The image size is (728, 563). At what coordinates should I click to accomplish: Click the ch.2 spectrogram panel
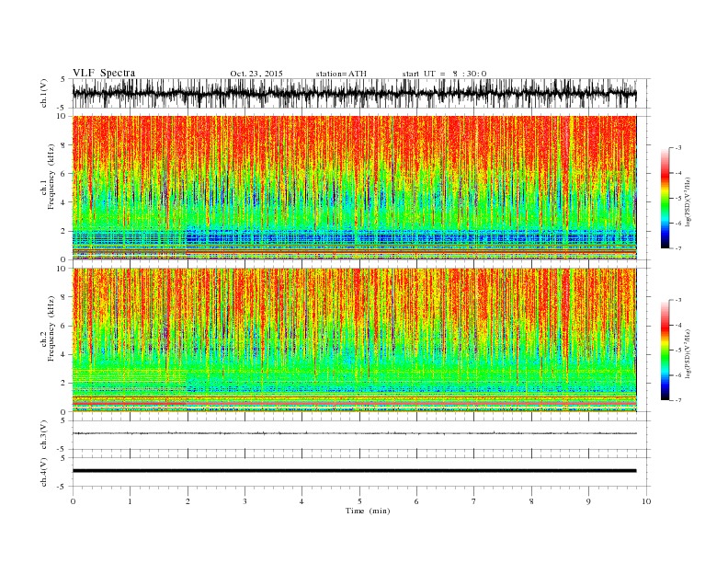[354, 339]
